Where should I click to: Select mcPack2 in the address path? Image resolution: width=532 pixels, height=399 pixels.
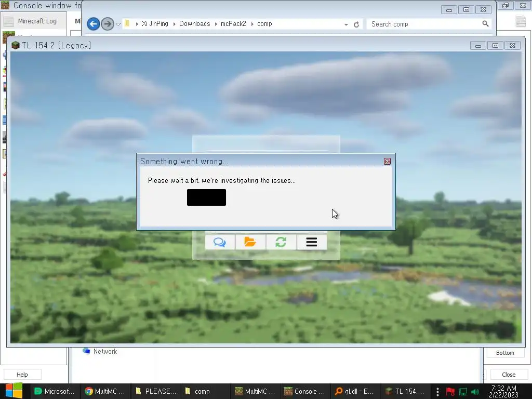coord(233,24)
